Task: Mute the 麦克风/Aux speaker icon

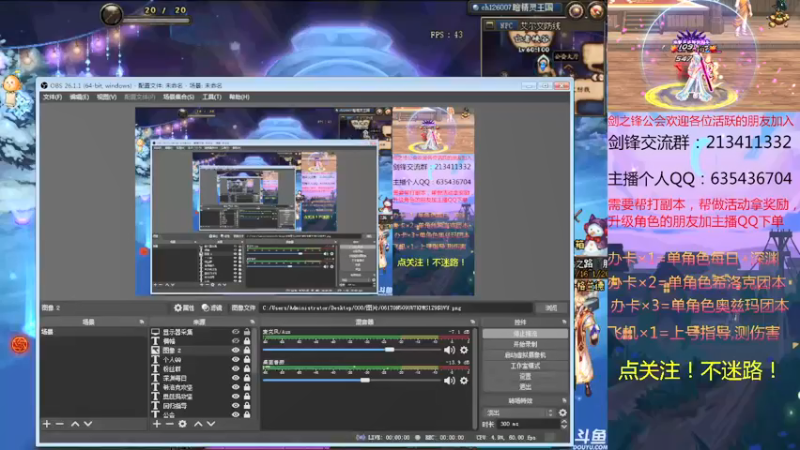Action: (449, 350)
